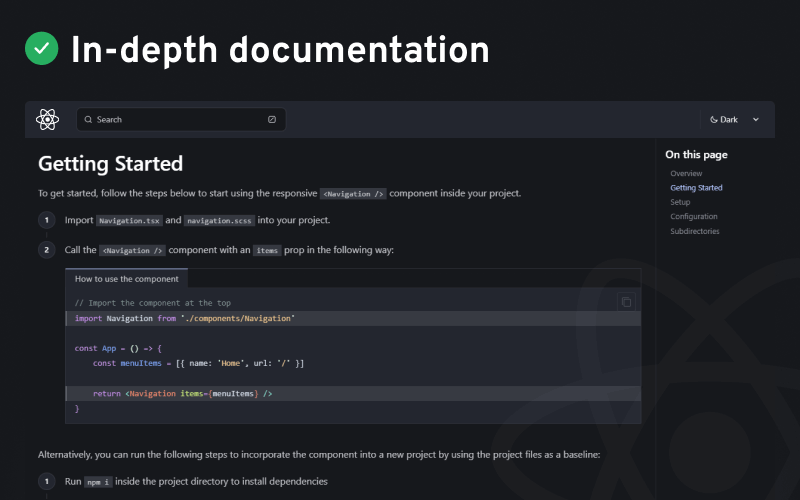Click the step 2 number badge
The image size is (800, 500).
(46, 250)
